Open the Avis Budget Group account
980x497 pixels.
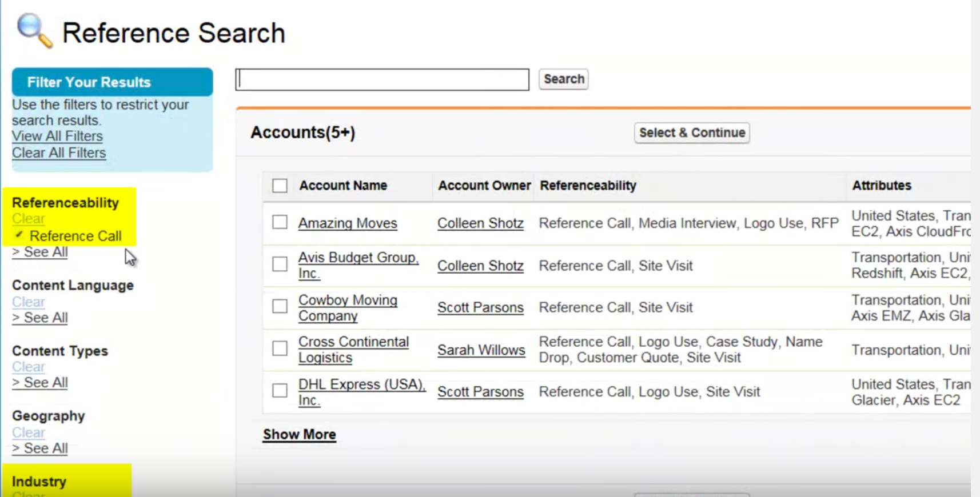tap(358, 258)
